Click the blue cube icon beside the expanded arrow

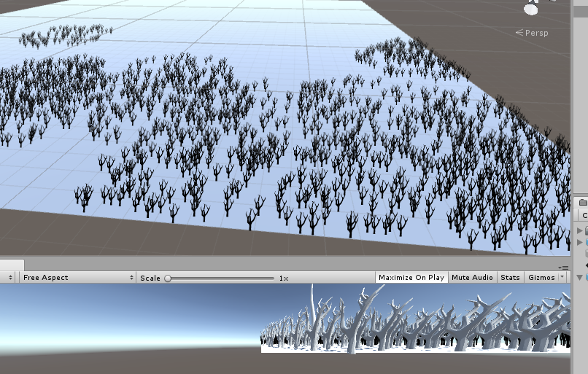[586, 278]
